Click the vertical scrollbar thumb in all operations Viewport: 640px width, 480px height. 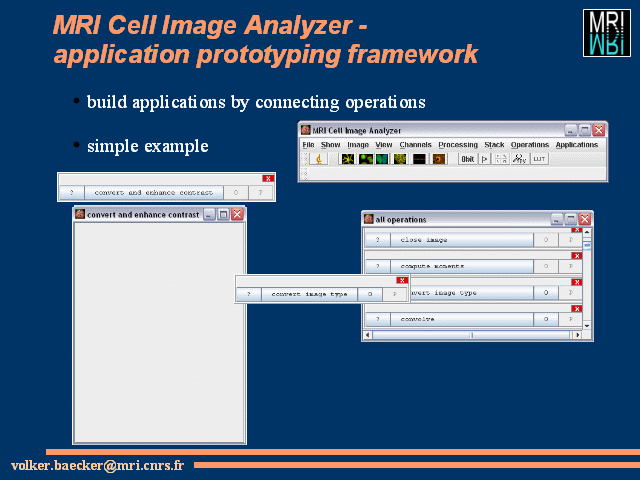[x=587, y=245]
